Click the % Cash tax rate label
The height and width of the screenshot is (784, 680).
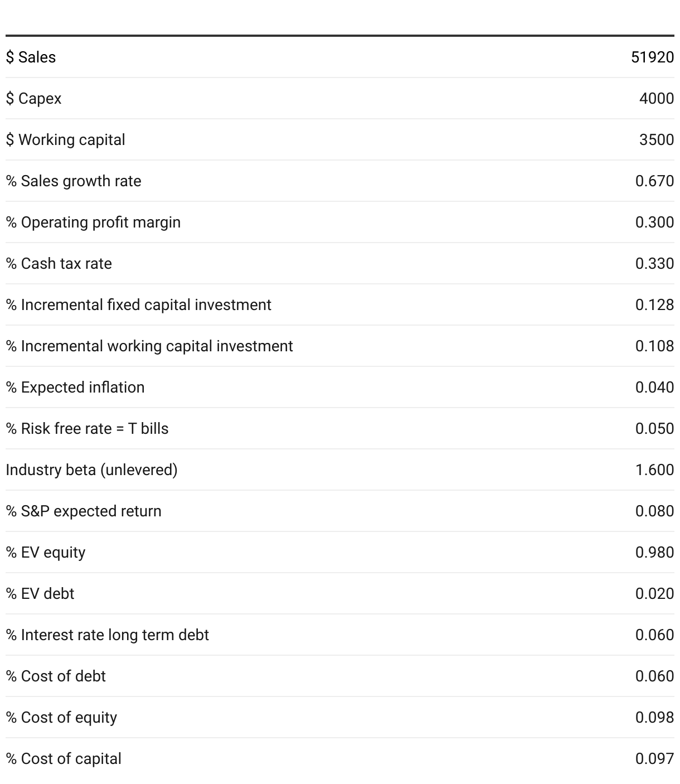click(x=59, y=263)
